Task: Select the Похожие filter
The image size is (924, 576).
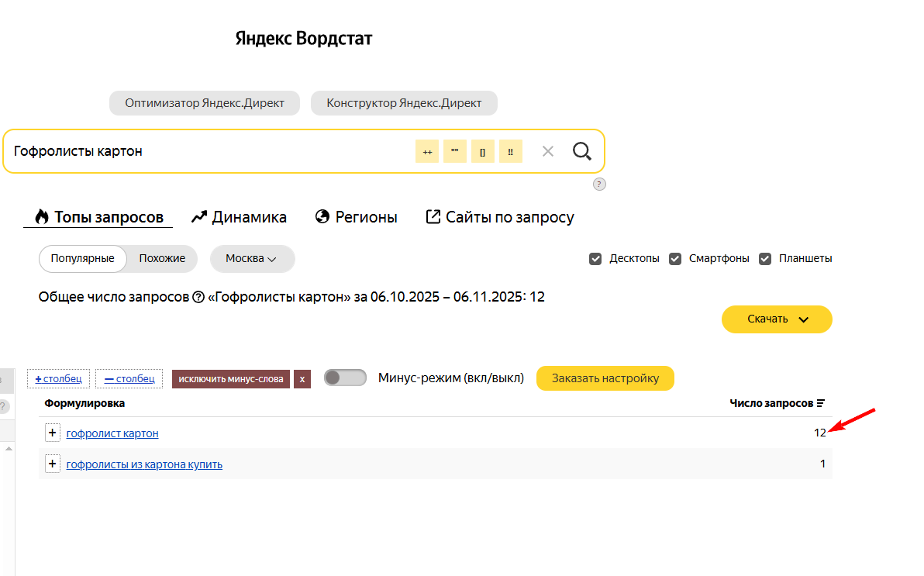Action: (x=162, y=259)
